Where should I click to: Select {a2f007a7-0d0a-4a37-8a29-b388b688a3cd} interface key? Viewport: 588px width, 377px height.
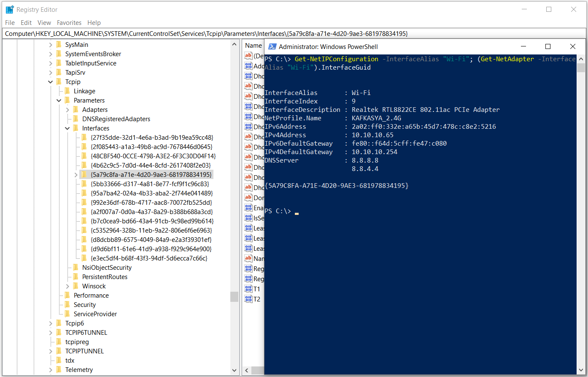152,212
